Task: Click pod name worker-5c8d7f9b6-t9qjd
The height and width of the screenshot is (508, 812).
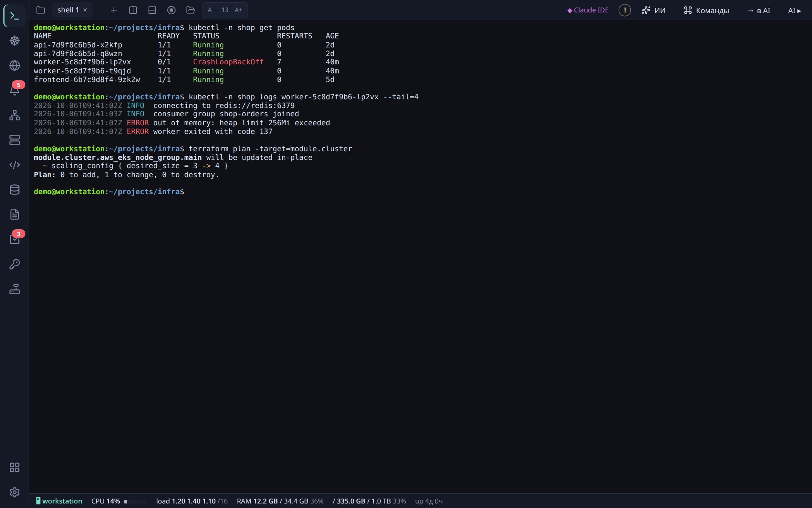Action: pos(82,71)
